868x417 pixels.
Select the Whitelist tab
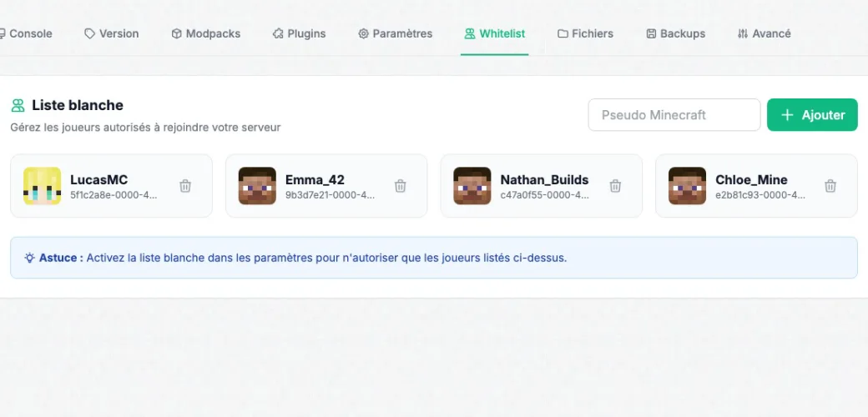tap(494, 33)
